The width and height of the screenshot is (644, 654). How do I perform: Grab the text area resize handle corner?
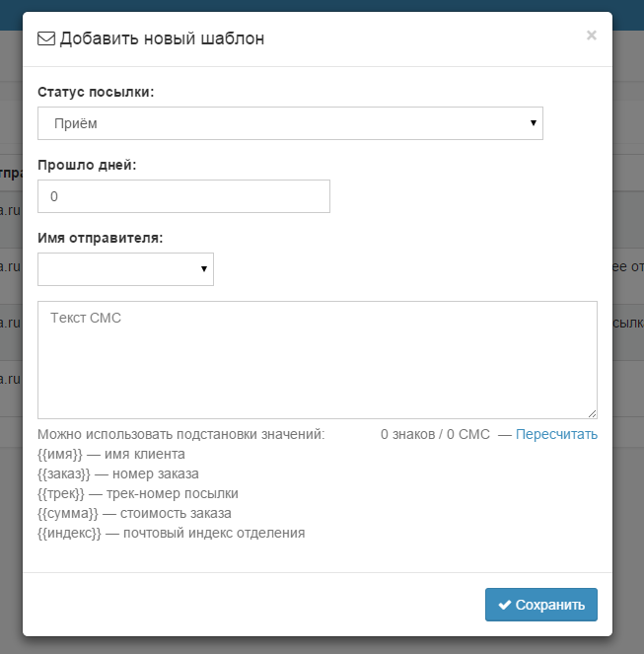click(593, 413)
